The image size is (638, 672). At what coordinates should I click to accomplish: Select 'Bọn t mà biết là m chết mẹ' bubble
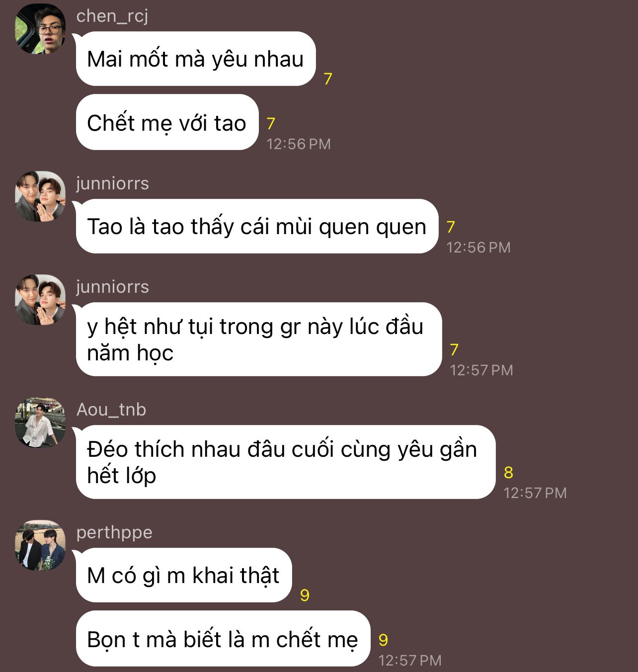[x=223, y=638]
